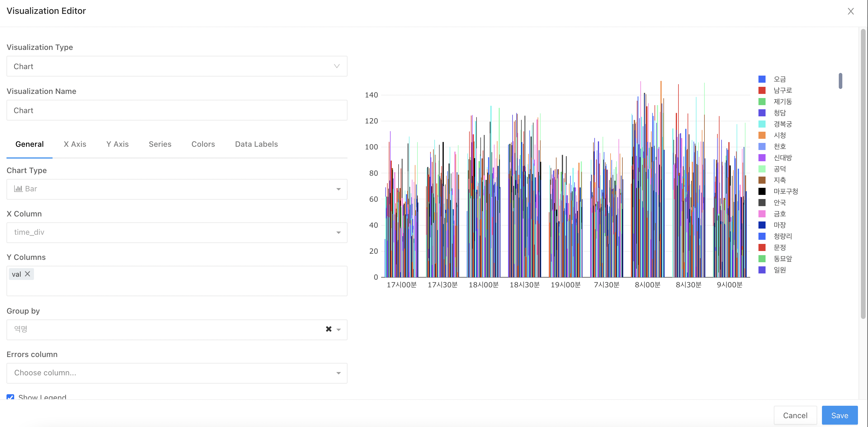868x427 pixels.
Task: Toggle the 제기동 legend swatch
Action: [762, 102]
